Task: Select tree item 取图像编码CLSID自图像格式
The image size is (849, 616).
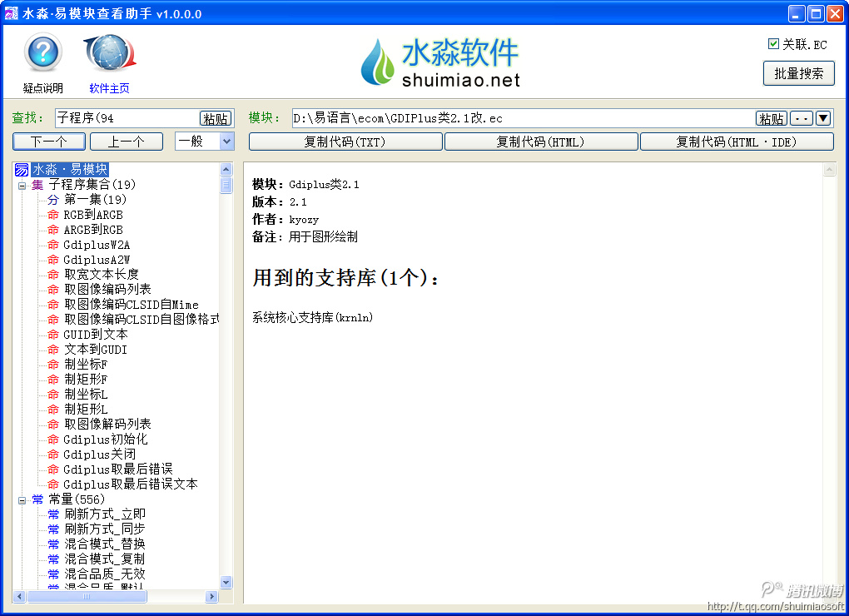Action: click(141, 320)
